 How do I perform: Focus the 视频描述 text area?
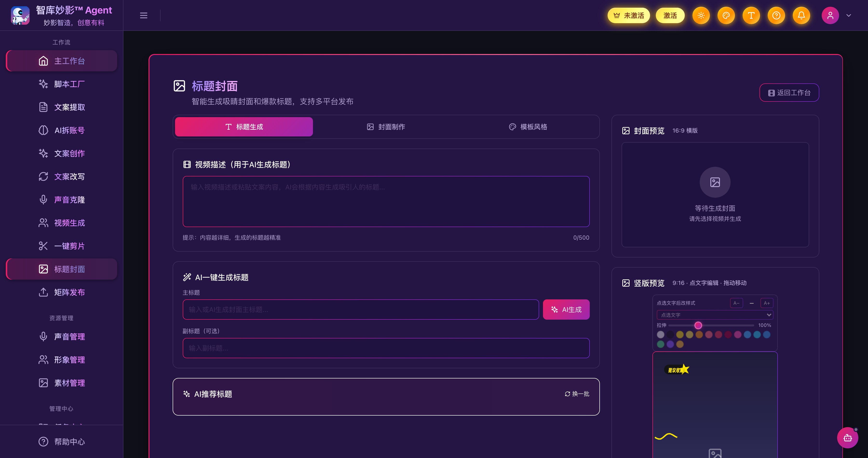[x=386, y=201]
